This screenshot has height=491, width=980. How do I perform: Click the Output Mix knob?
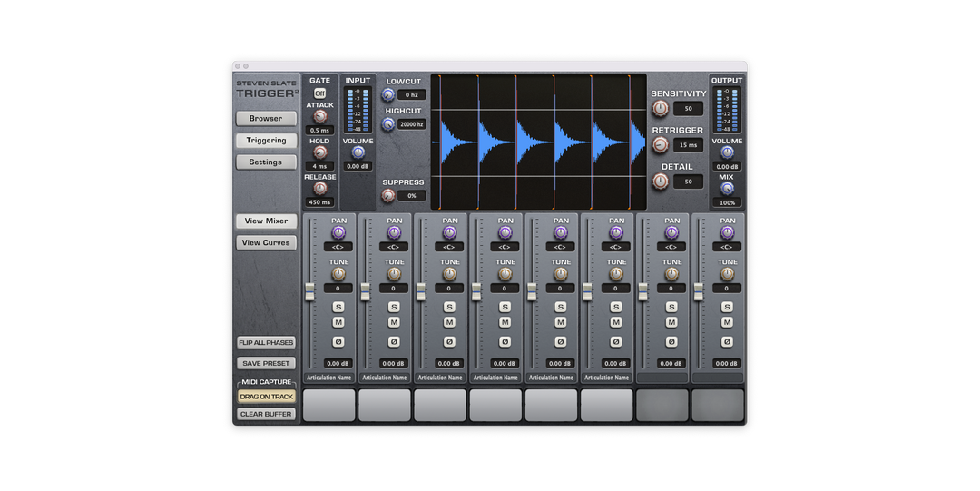(x=727, y=189)
